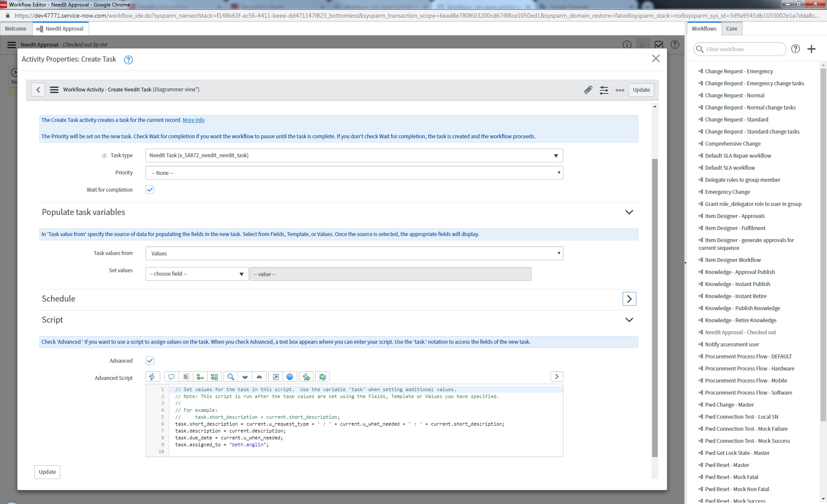
Task: Toggle syntax editor icon in script toolbar
Action: 152,377
